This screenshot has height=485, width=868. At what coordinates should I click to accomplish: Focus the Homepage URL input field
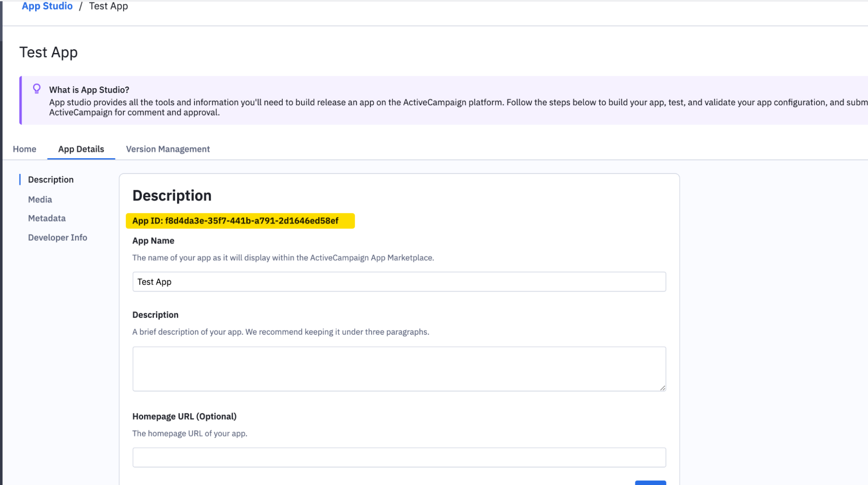[x=399, y=457]
